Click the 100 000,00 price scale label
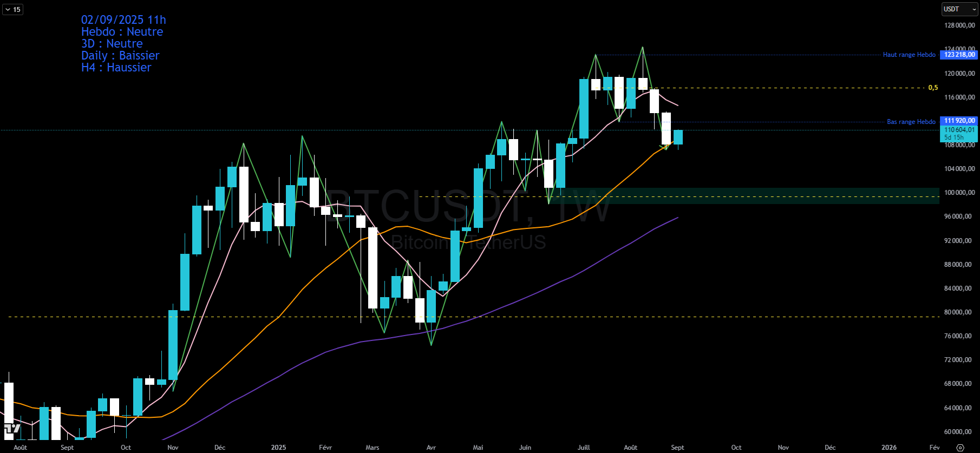Viewport: 980px width, 453px height. (x=959, y=193)
